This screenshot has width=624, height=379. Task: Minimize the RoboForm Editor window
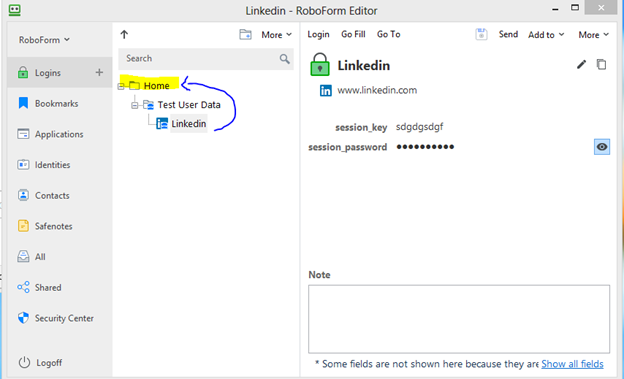click(555, 9)
